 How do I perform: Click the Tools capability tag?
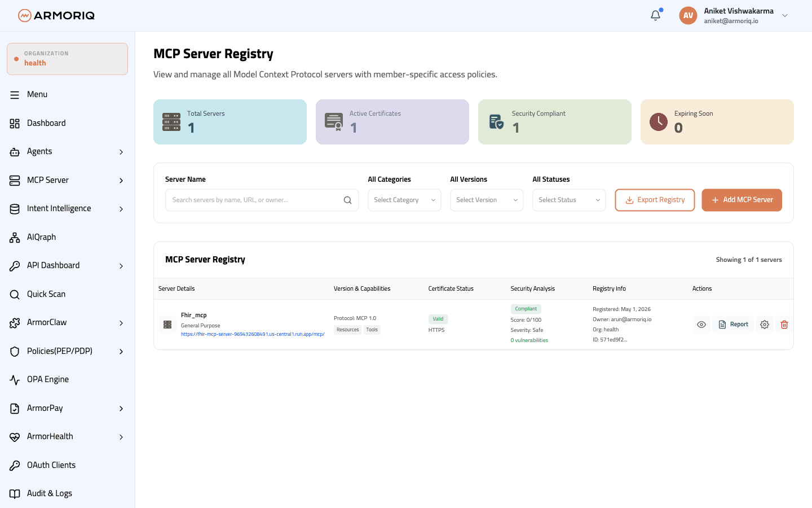tap(372, 330)
